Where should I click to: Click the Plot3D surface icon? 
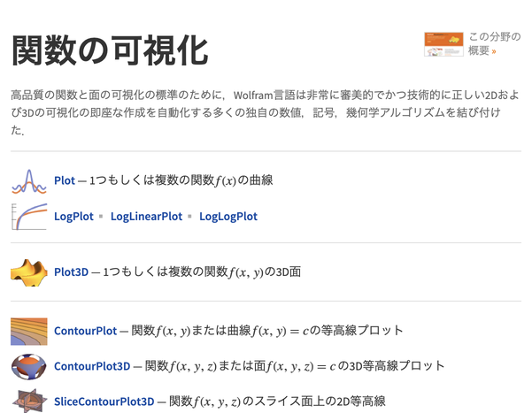click(x=28, y=272)
